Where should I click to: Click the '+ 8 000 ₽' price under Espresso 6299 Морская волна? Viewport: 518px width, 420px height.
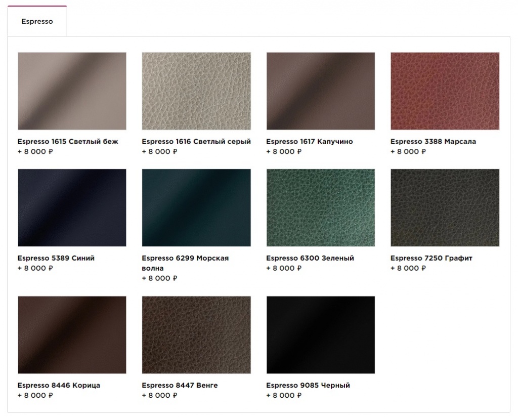[159, 279]
